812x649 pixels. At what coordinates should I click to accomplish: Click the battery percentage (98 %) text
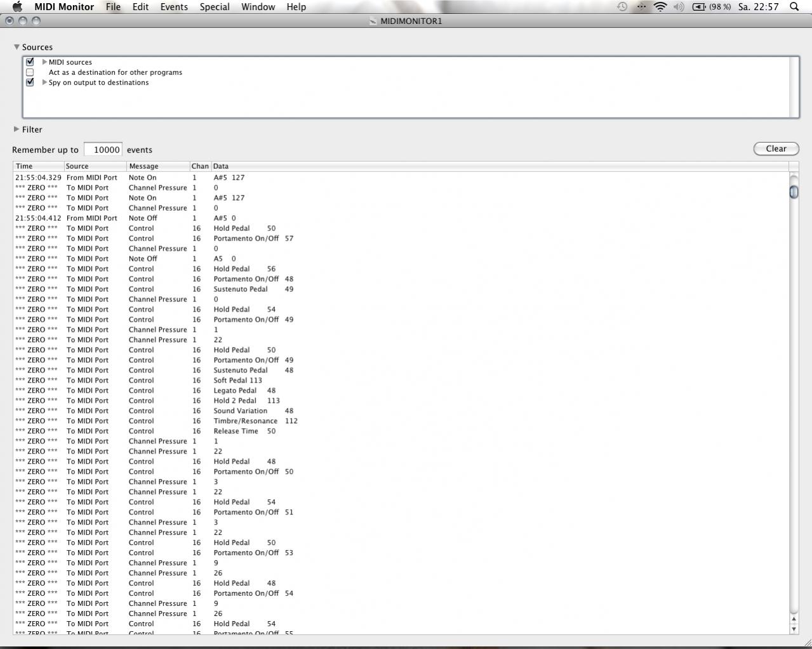720,6
